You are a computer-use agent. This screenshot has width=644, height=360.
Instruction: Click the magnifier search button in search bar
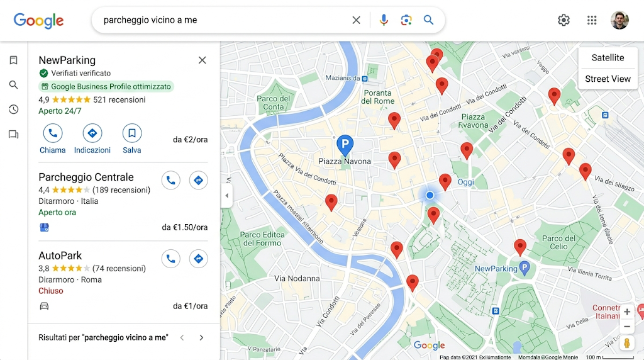(x=428, y=20)
